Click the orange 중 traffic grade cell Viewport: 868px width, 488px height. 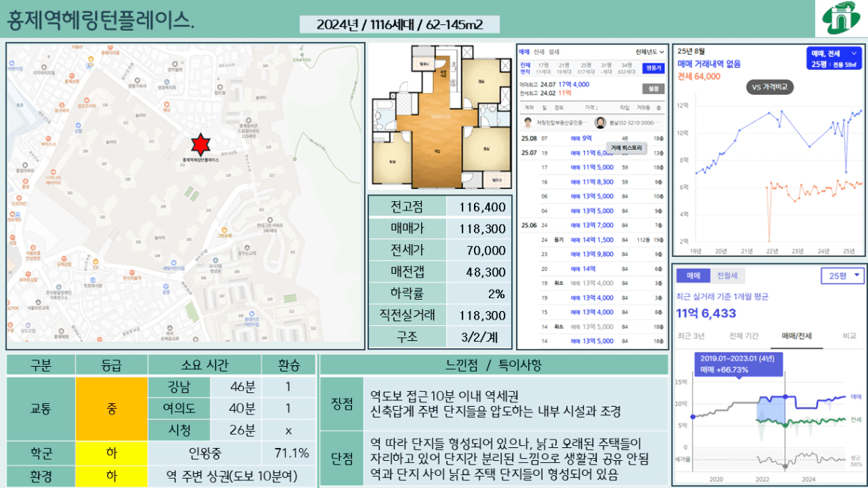111,409
